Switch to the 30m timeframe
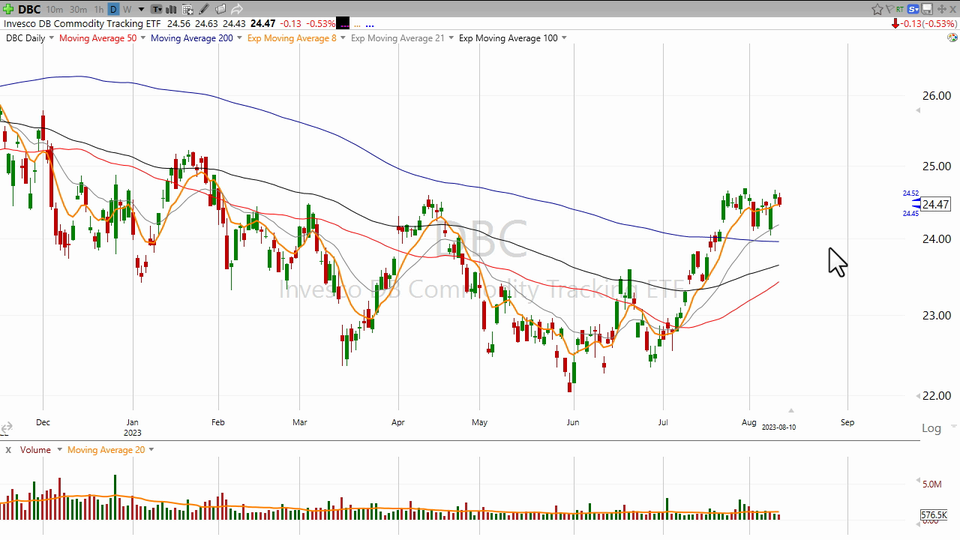The height and width of the screenshot is (540, 960). coord(78,9)
